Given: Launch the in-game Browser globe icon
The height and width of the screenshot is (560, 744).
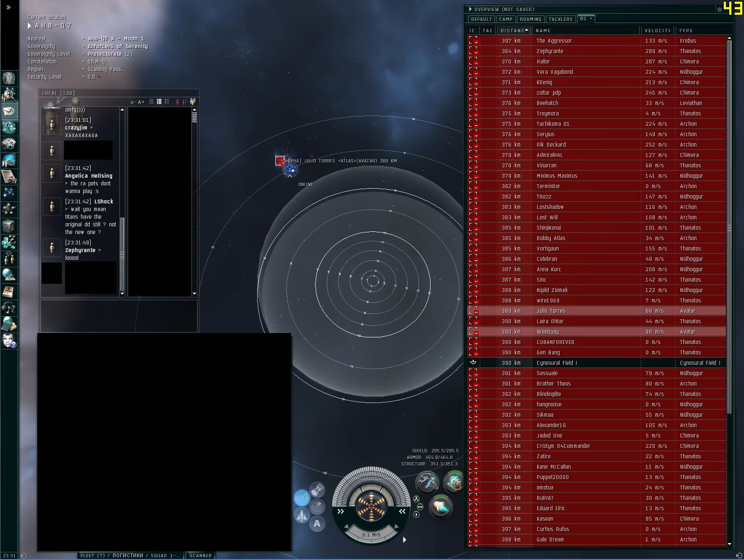Looking at the screenshot, I should tap(9, 275).
